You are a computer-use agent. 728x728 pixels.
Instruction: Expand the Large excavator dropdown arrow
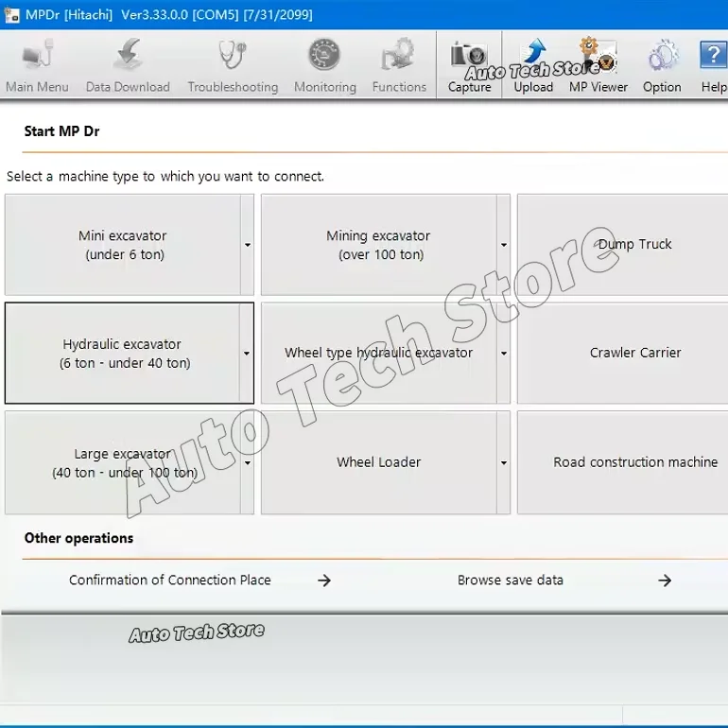pyautogui.click(x=248, y=463)
